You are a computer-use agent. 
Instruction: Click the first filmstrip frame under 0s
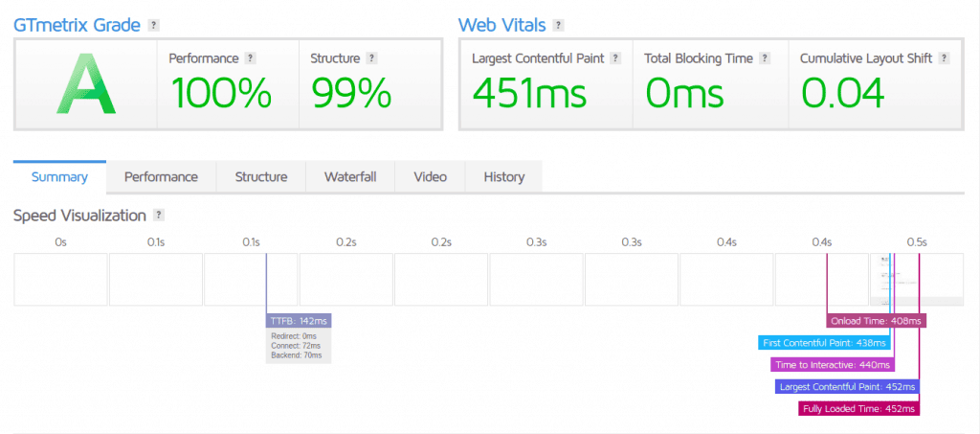click(x=60, y=280)
